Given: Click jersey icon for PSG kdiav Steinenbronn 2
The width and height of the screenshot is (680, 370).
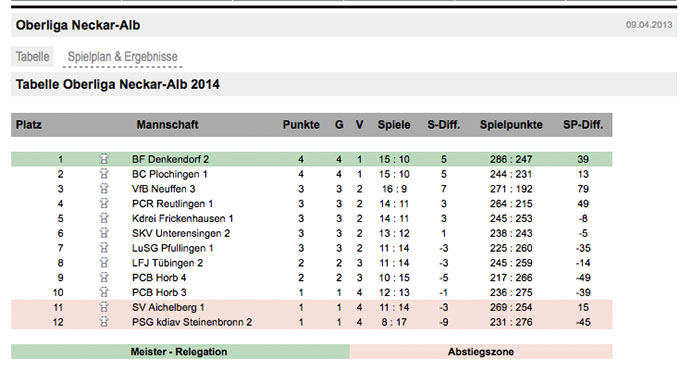Looking at the screenshot, I should point(104,322).
